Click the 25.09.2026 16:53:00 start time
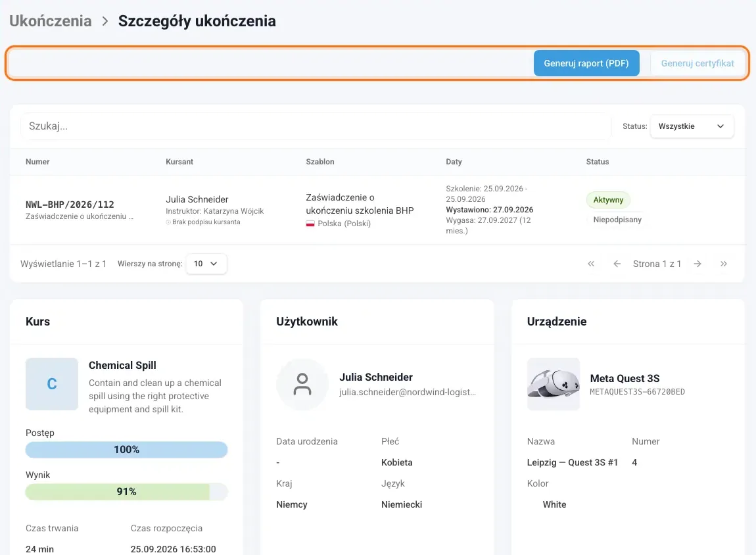756x555 pixels. tap(173, 549)
